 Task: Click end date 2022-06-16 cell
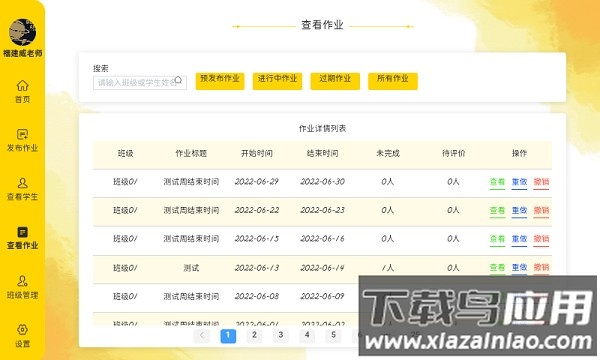coord(323,239)
